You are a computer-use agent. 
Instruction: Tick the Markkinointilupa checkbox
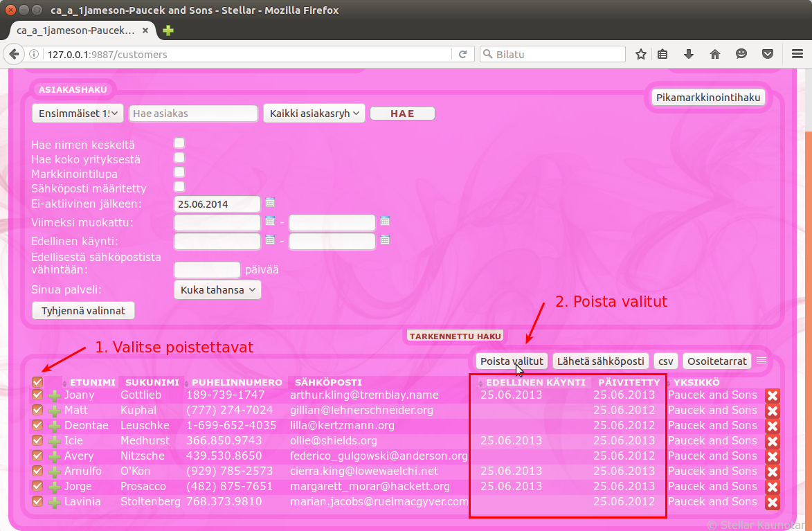pyautogui.click(x=179, y=172)
